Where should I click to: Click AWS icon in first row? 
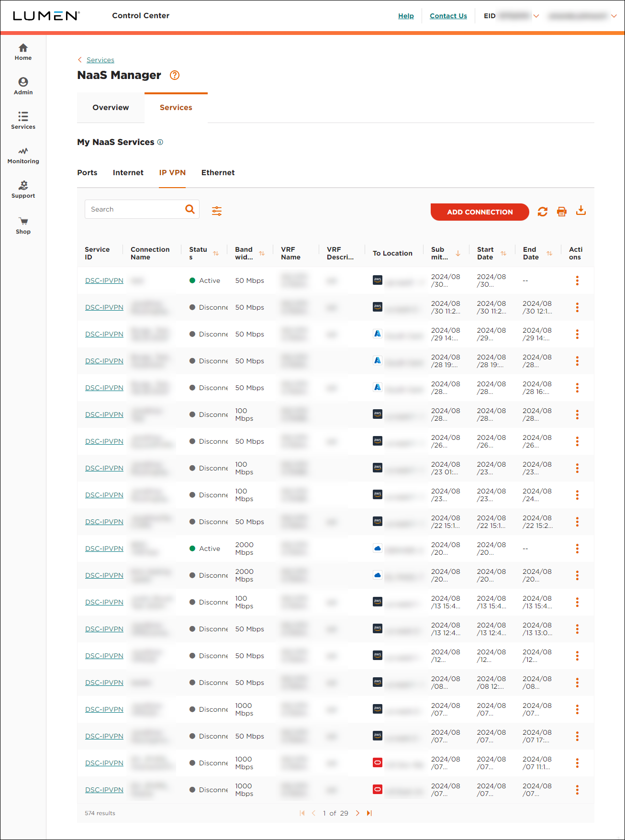point(378,280)
